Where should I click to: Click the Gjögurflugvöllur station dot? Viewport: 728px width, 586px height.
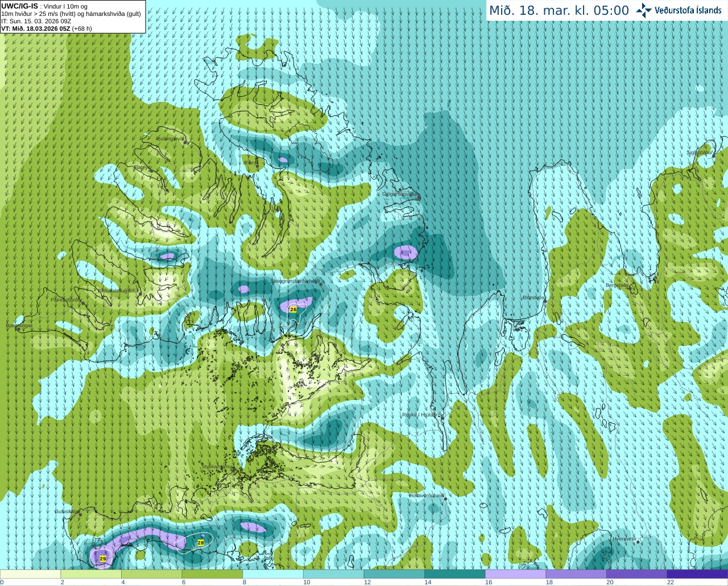click(x=419, y=198)
